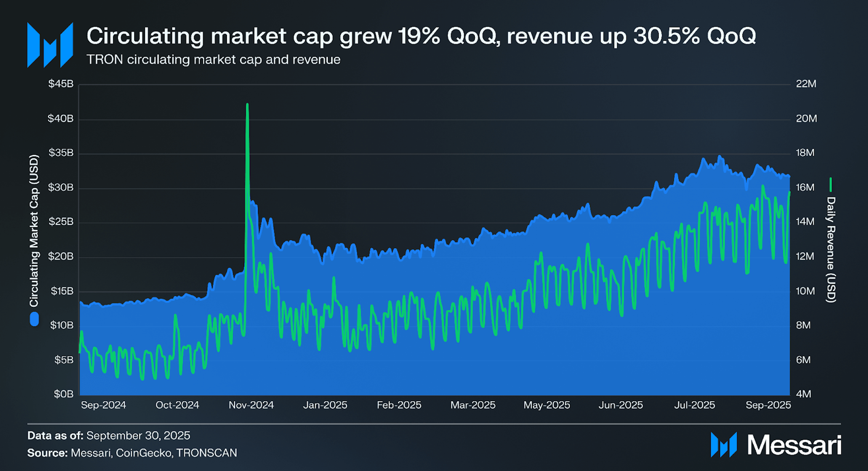Click the $45B left axis label
Viewport: 868px width, 471px height.
pyautogui.click(x=61, y=84)
